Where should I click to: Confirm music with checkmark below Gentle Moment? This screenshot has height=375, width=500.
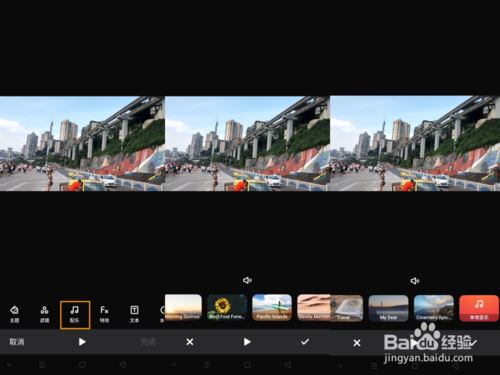pos(305,342)
